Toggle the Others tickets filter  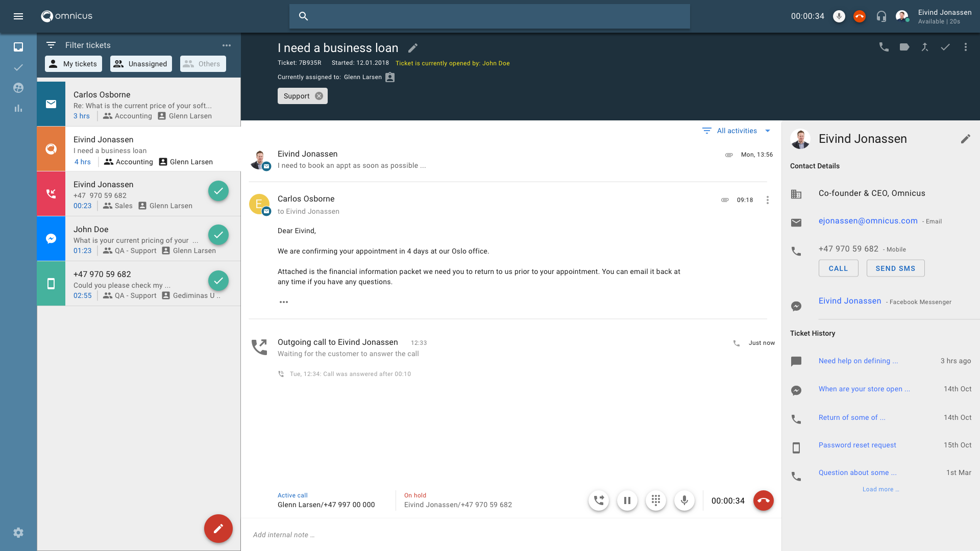click(x=203, y=64)
